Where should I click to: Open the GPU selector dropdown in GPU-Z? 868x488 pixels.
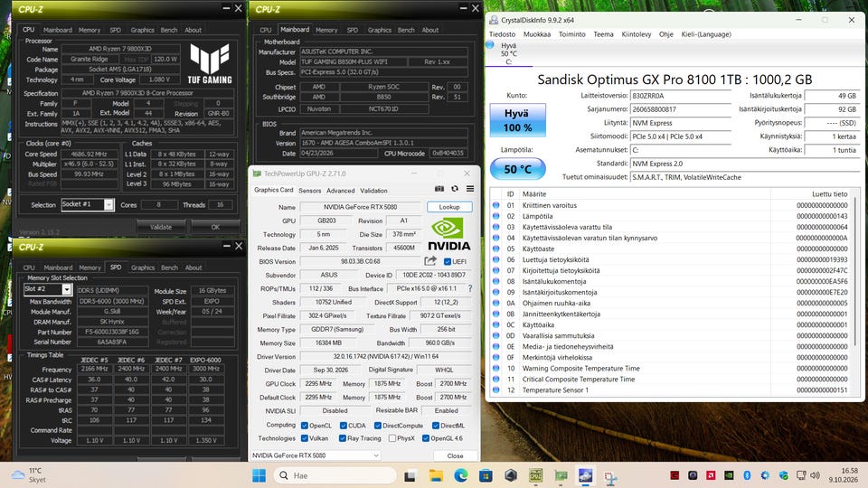[315, 455]
